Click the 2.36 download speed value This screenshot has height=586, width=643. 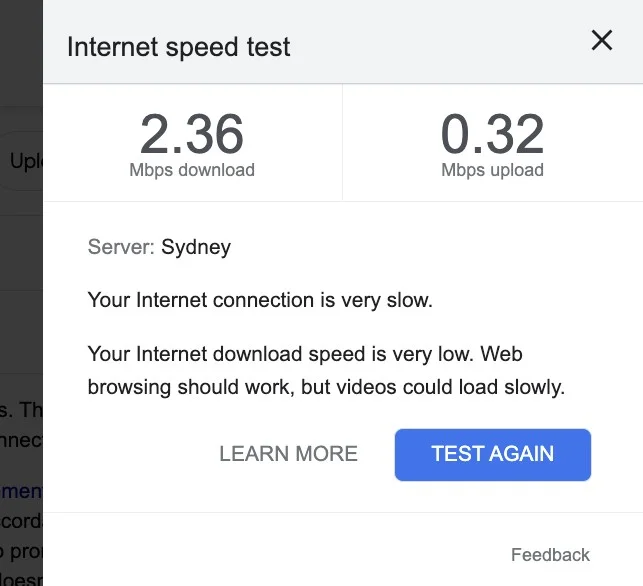click(192, 135)
